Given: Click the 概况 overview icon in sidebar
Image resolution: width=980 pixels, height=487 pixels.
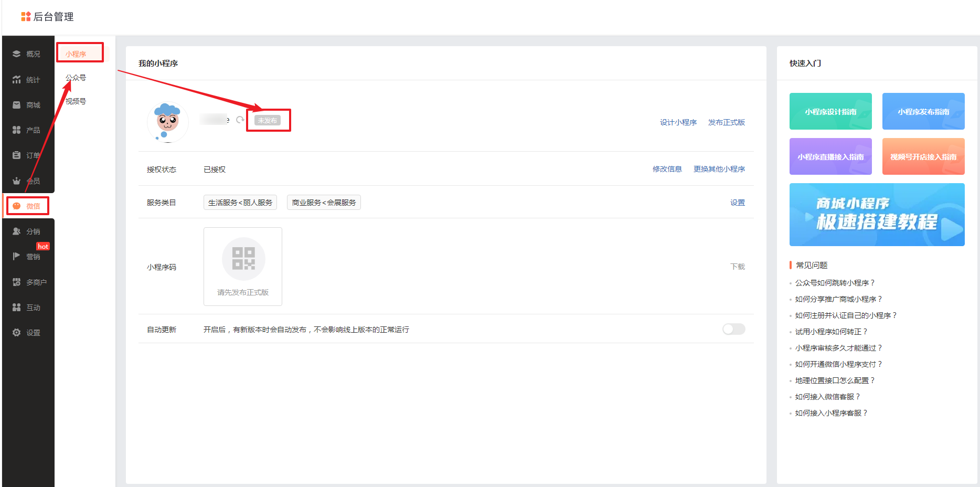Looking at the screenshot, I should (17, 54).
